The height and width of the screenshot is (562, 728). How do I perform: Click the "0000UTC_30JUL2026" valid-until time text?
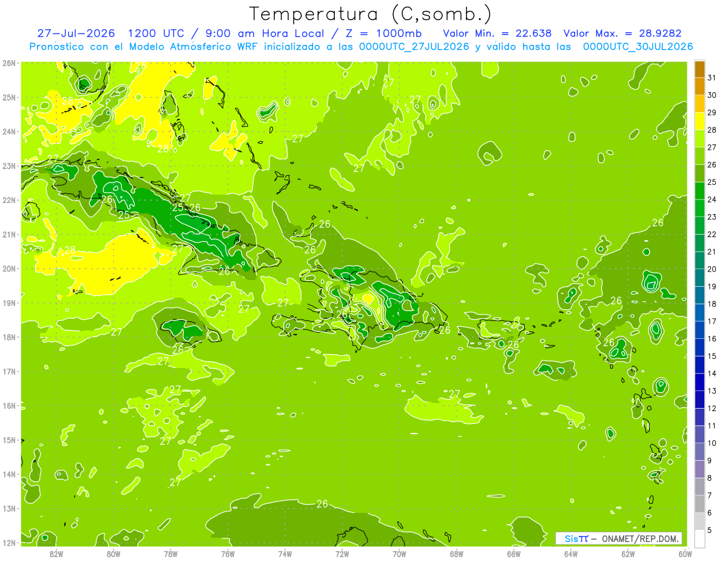pyautogui.click(x=638, y=47)
